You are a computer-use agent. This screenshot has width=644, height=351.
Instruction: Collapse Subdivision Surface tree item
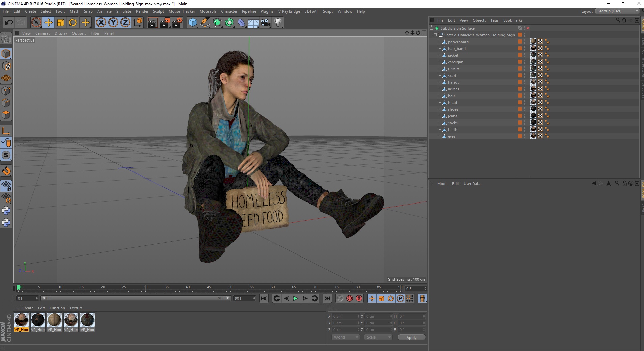[x=431, y=28]
